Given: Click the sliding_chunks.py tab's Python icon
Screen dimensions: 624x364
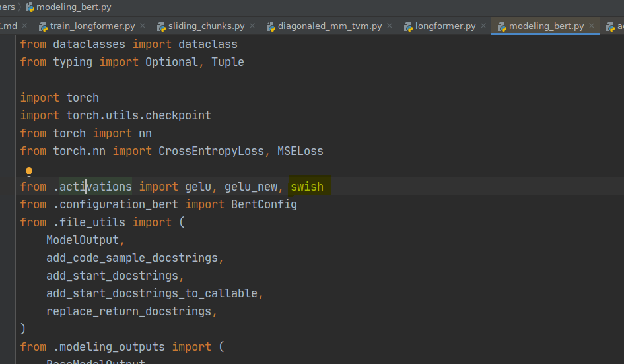Looking at the screenshot, I should click(161, 26).
